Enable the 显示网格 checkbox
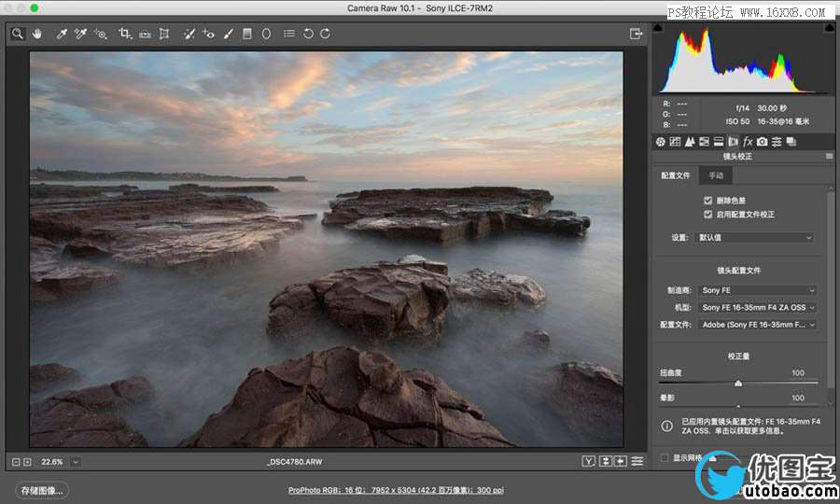Image resolution: width=840 pixels, height=504 pixels. click(x=665, y=457)
